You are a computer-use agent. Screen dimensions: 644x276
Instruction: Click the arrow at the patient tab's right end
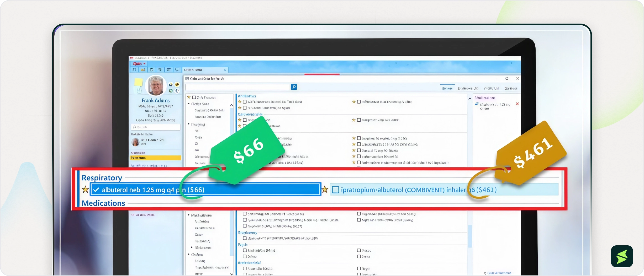[x=225, y=70]
